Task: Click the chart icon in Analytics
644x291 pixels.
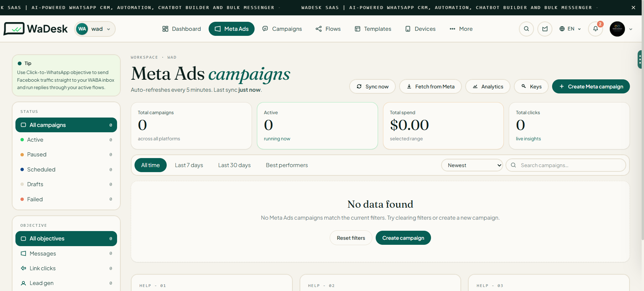Action: [x=475, y=86]
